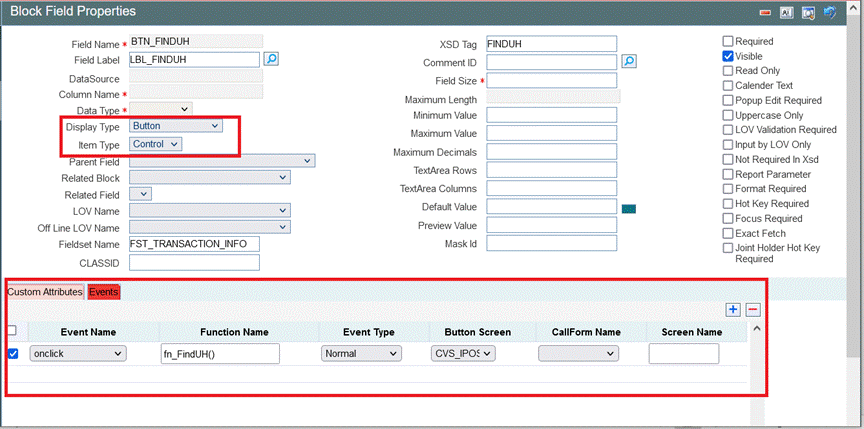The width and height of the screenshot is (864, 429).
Task: Open label search beside Field Label
Action: (271, 59)
